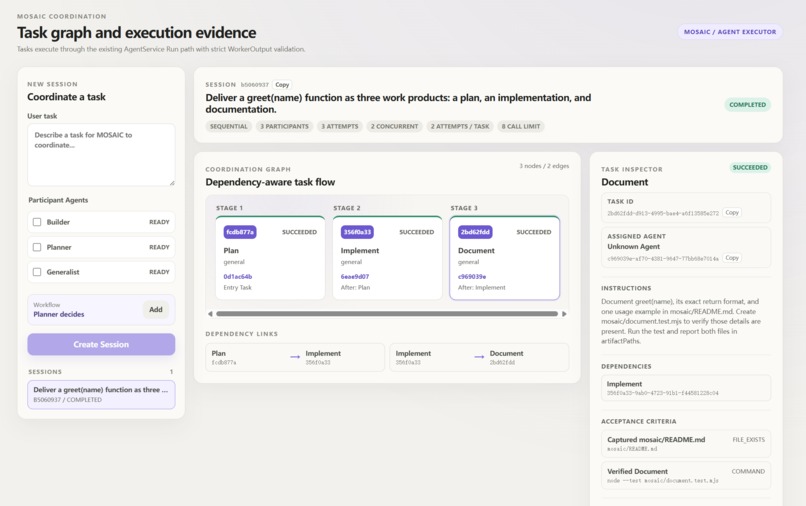Screen dimensions: 806x506
Task: Click the 2 ATTEMPTS / TASK tag
Action: (460, 126)
